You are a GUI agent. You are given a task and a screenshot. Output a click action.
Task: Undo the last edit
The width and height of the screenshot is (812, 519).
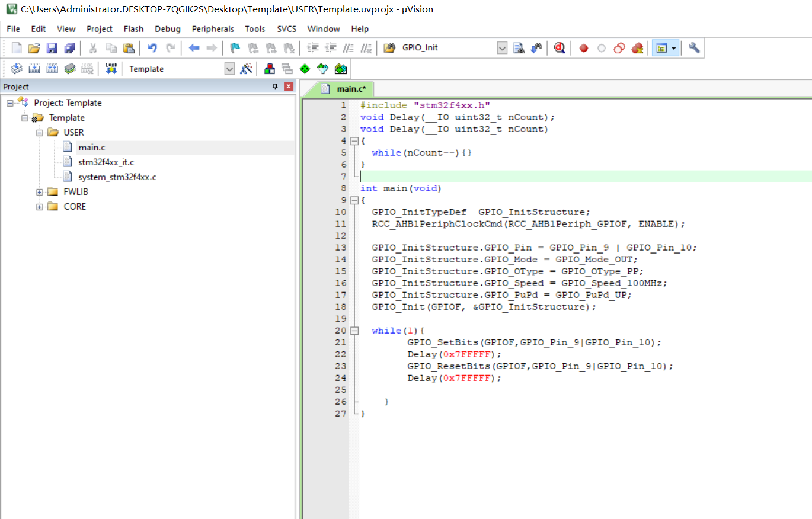152,48
